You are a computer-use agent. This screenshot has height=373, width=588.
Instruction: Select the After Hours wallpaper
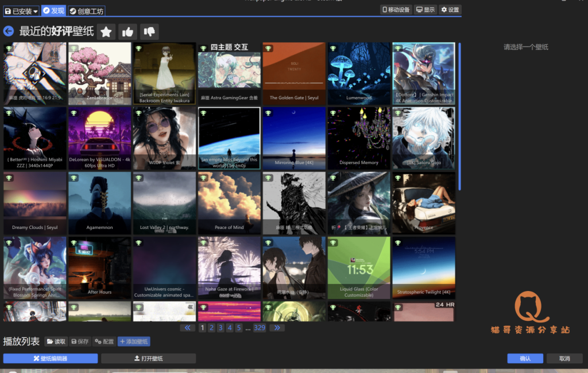tap(100, 268)
